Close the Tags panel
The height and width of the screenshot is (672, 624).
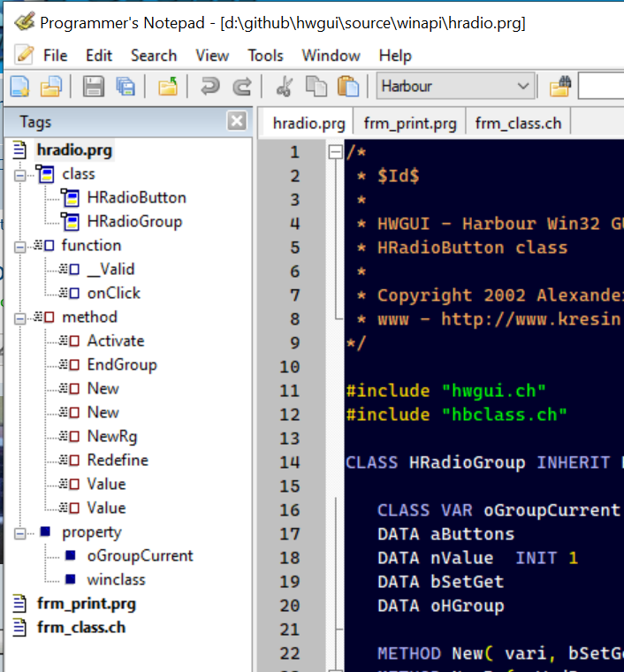[x=236, y=122]
